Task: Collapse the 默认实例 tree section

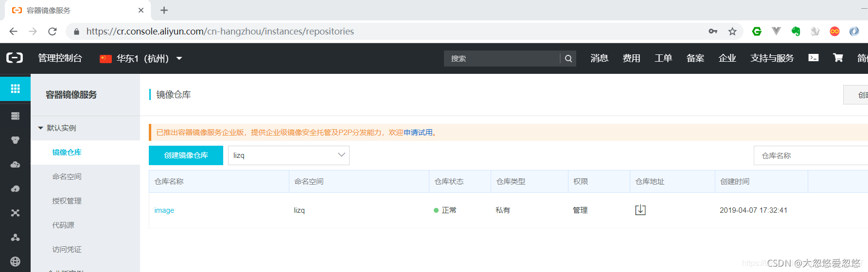Action: (x=41, y=128)
